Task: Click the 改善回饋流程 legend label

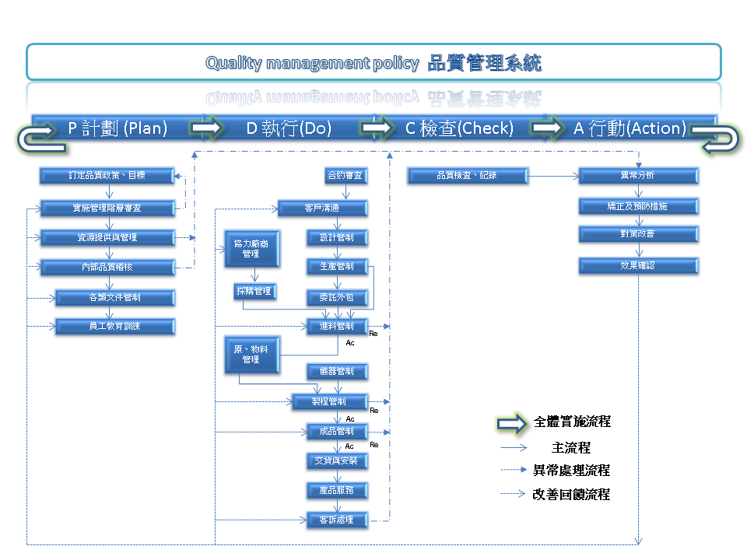Action: 572,495
